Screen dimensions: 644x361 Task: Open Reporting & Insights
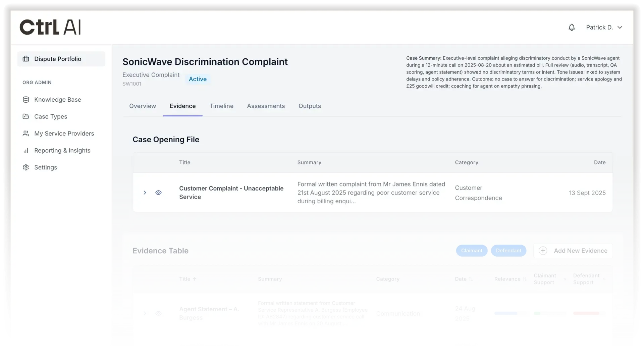(x=62, y=151)
